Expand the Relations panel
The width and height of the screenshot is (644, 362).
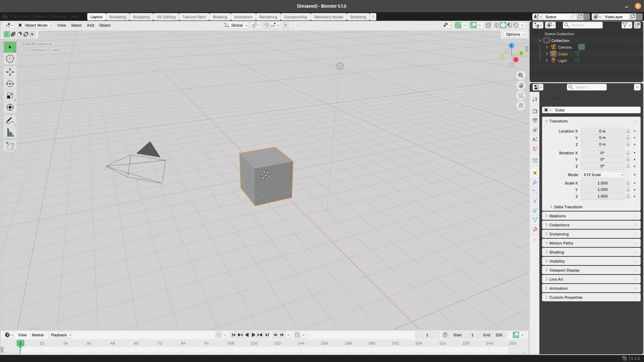coord(557,216)
